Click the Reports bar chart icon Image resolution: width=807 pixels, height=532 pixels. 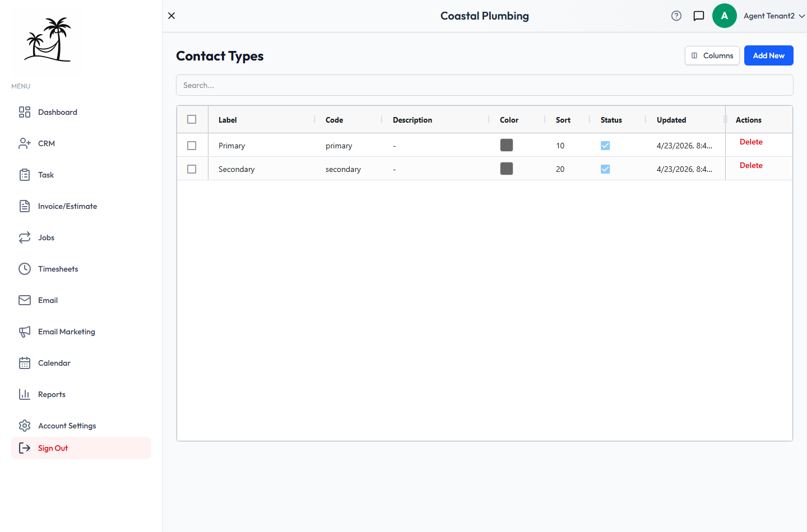(25, 394)
